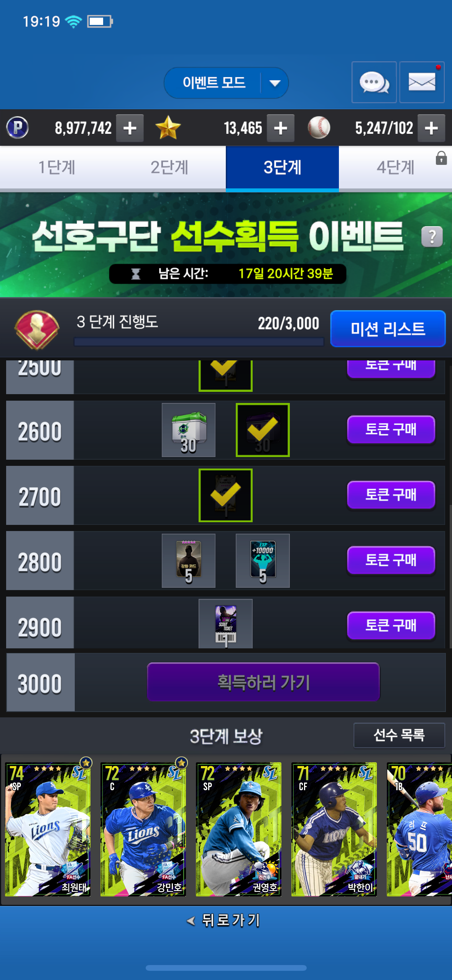
Task: Open the event help question mark
Action: pos(432,237)
